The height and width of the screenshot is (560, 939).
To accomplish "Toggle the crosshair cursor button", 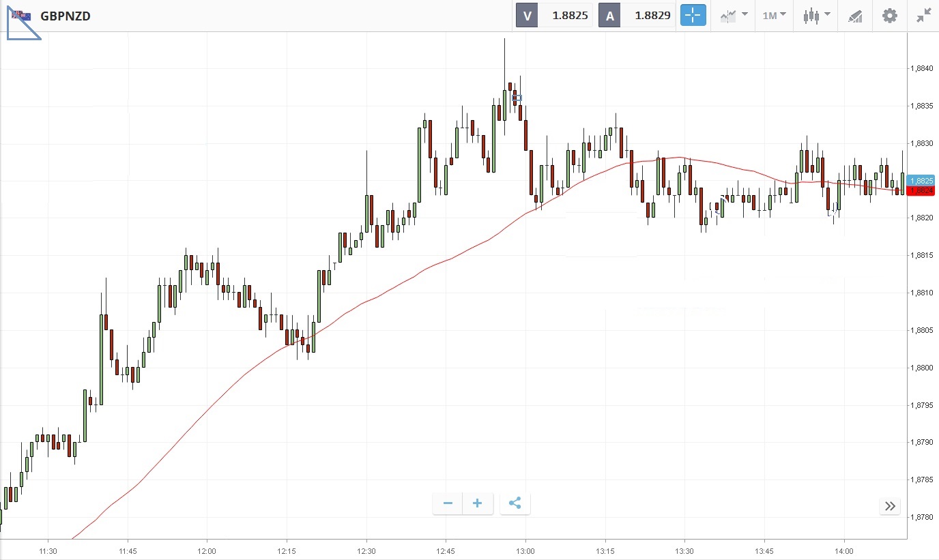I will point(693,15).
